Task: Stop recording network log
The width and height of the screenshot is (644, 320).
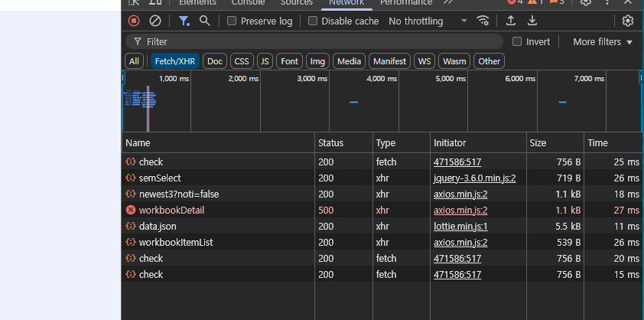Action: point(134,21)
